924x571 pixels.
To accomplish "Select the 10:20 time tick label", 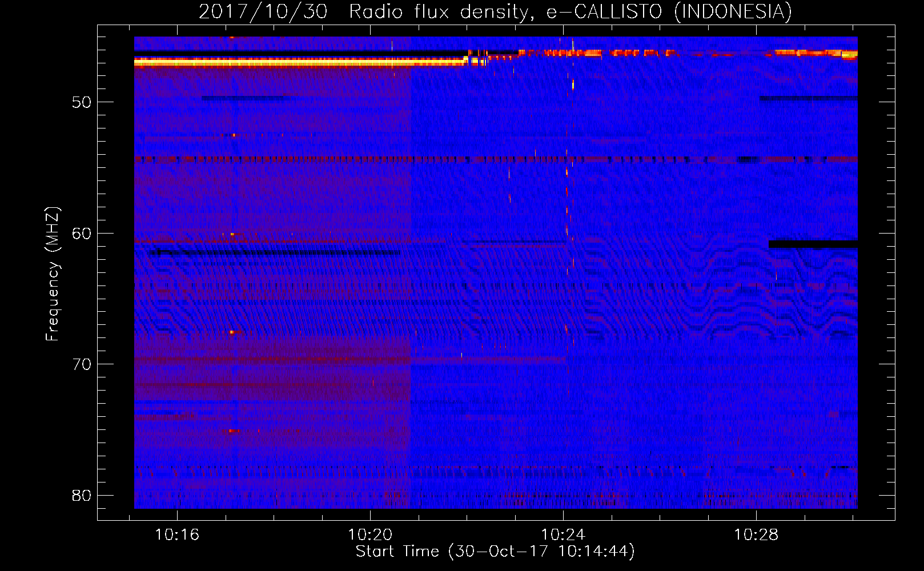I will [370, 535].
